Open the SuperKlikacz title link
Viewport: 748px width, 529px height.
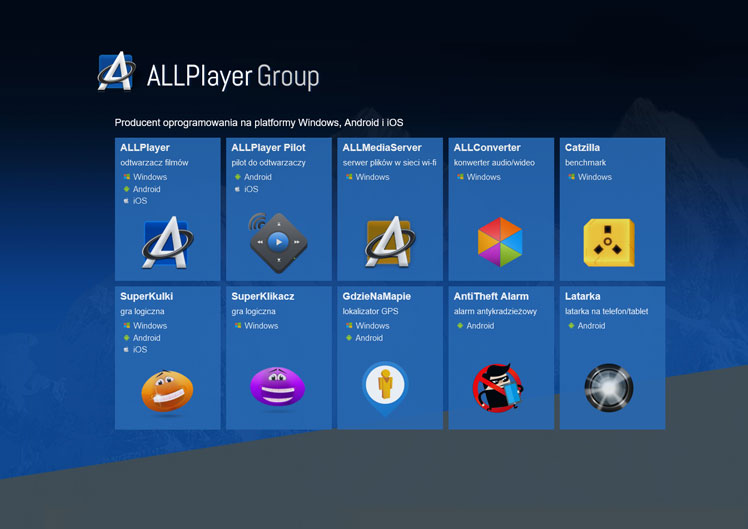(x=262, y=296)
